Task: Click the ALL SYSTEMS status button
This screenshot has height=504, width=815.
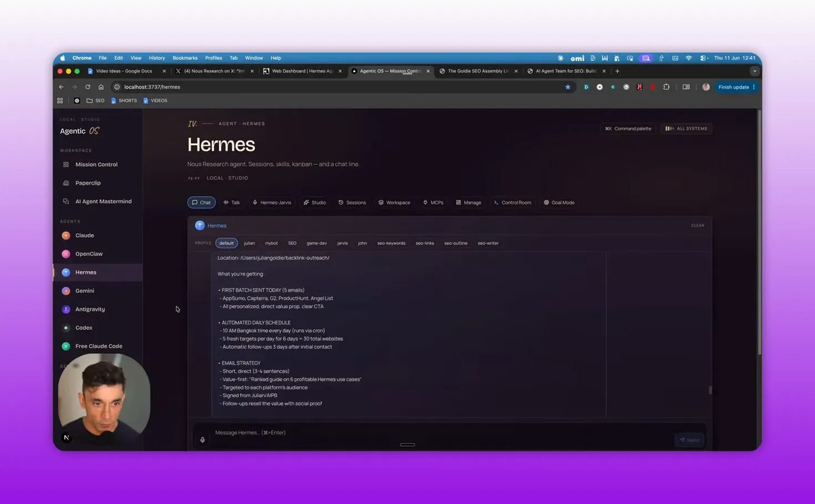Action: pyautogui.click(x=686, y=129)
